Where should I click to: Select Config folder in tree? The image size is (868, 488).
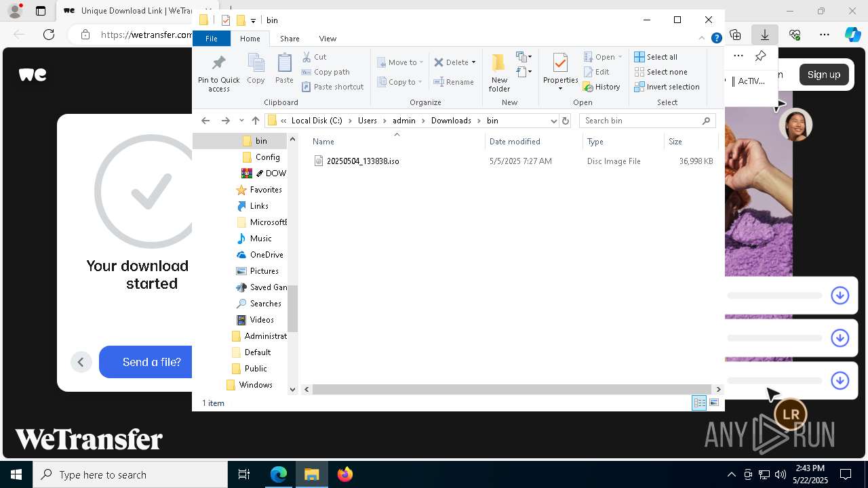point(261,157)
